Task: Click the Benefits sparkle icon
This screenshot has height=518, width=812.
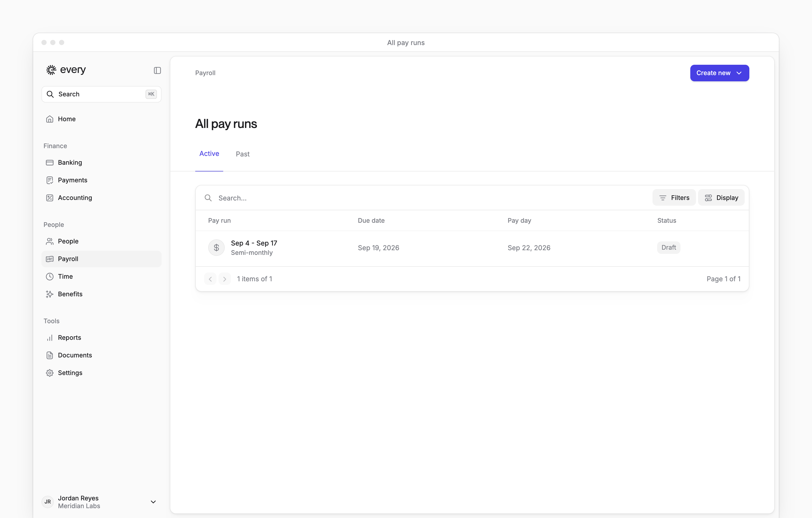Action: pyautogui.click(x=49, y=294)
